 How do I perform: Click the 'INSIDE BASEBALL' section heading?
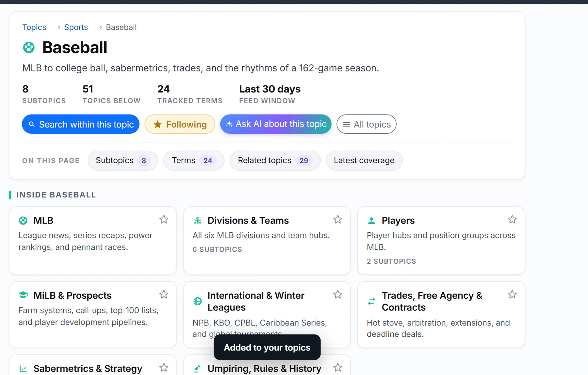point(56,195)
